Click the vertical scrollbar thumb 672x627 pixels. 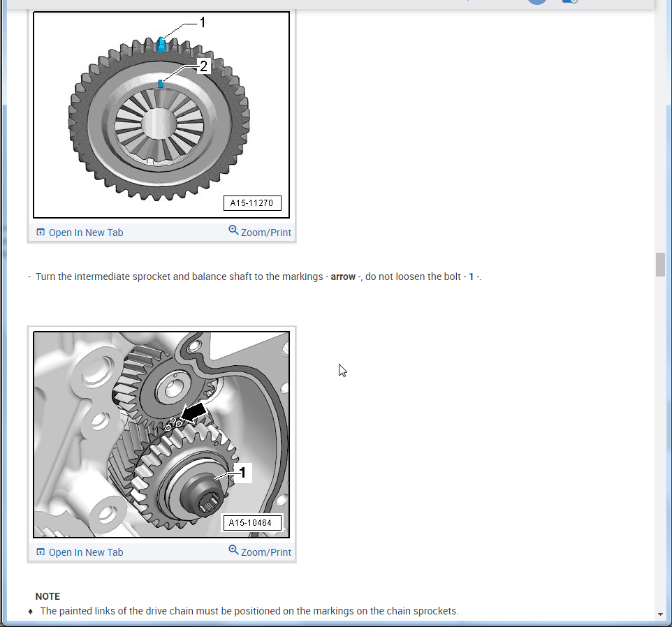pos(660,265)
